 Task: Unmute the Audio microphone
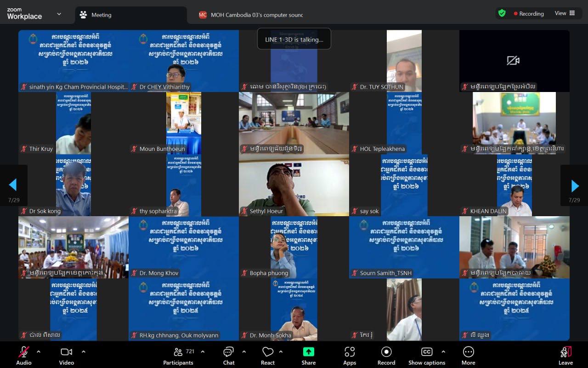pos(24,352)
